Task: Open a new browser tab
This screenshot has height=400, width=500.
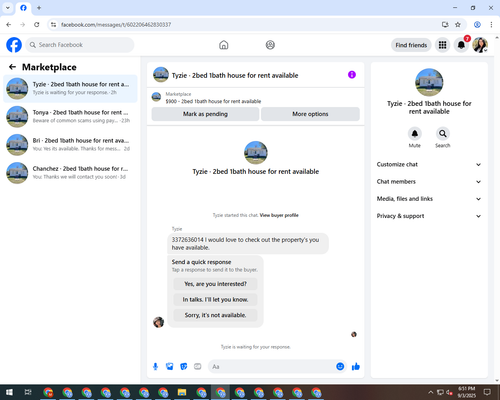Action: click(39, 8)
